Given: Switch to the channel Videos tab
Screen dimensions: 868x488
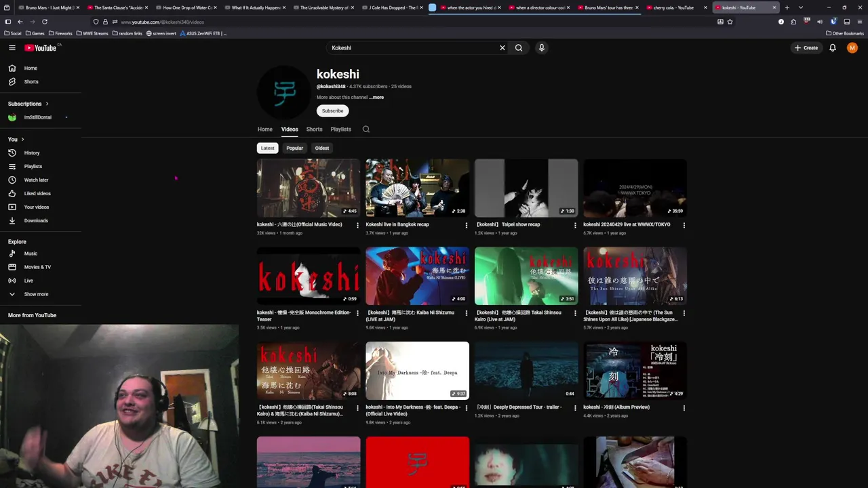Looking at the screenshot, I should [x=290, y=129].
